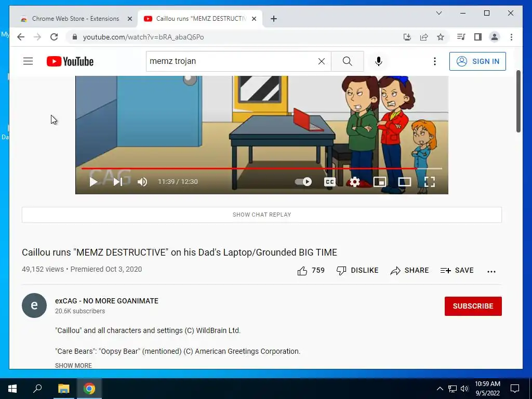Open Windows notification center
The width and height of the screenshot is (532, 399).
click(515, 389)
